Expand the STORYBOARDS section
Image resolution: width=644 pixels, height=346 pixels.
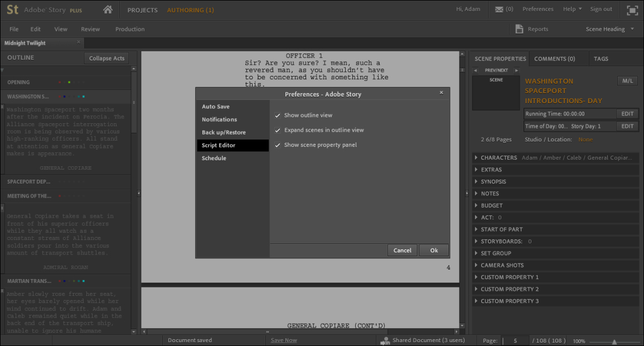476,241
